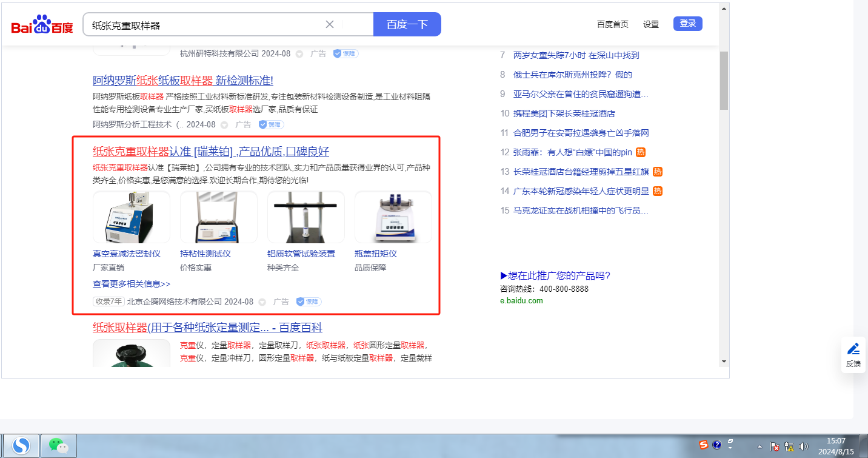Open WeChat from the taskbar
The image size is (868, 458).
click(x=58, y=446)
